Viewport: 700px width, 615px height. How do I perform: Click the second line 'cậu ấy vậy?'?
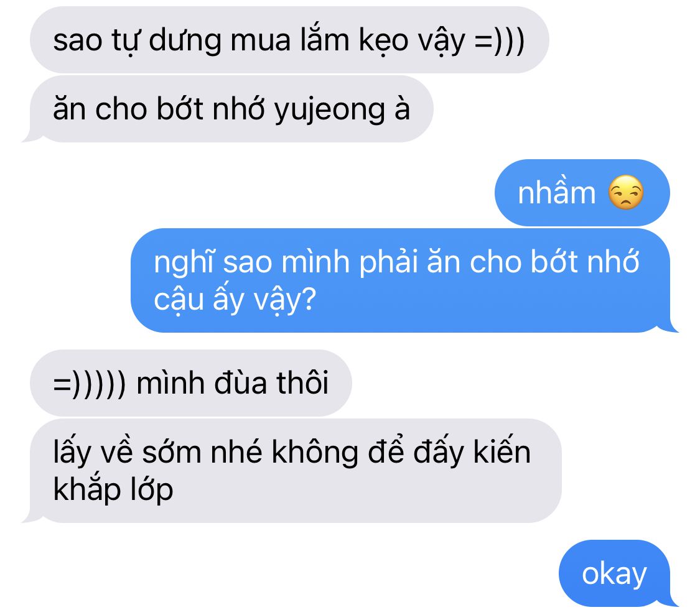pyautogui.click(x=235, y=300)
